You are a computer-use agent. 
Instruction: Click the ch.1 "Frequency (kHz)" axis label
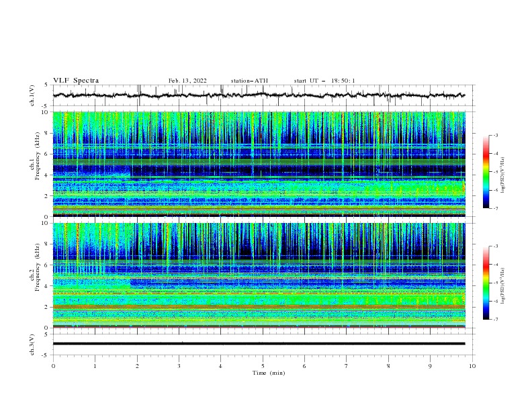38,156
